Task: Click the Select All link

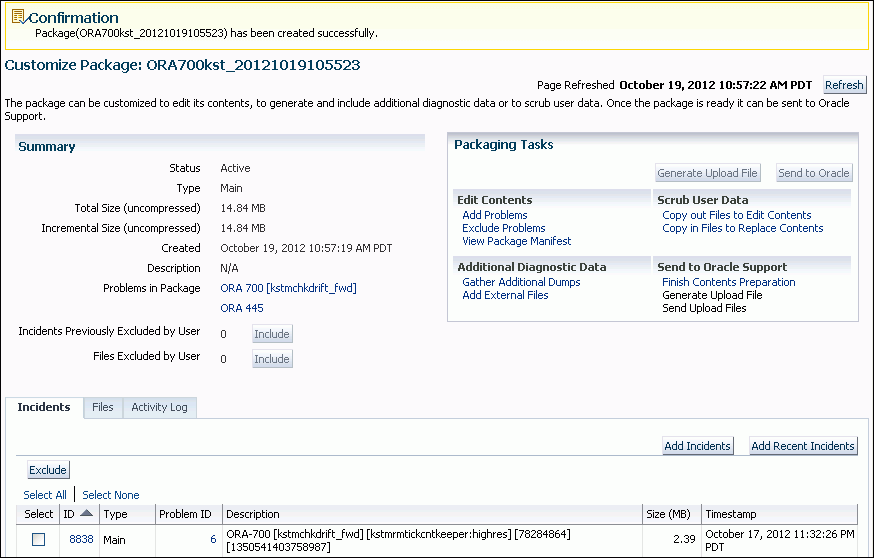Action: coord(45,495)
